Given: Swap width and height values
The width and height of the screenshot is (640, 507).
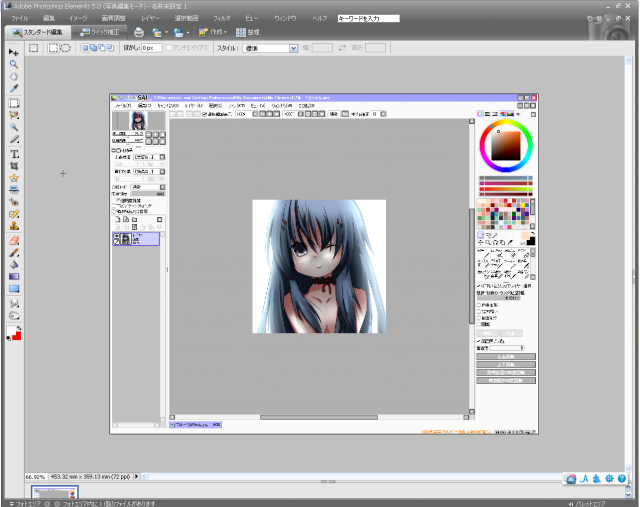Looking at the screenshot, I should [342, 48].
